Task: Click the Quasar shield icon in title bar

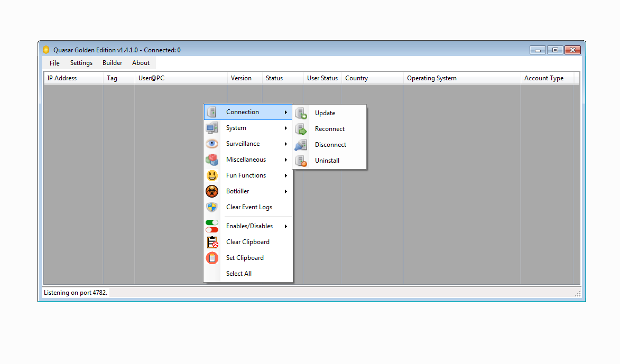Action: click(x=45, y=50)
